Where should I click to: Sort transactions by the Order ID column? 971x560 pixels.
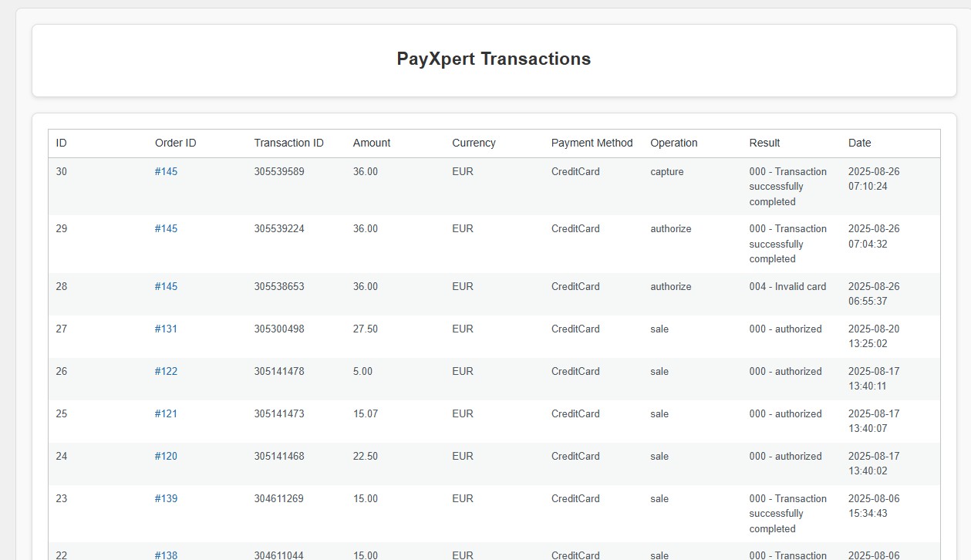coord(175,143)
